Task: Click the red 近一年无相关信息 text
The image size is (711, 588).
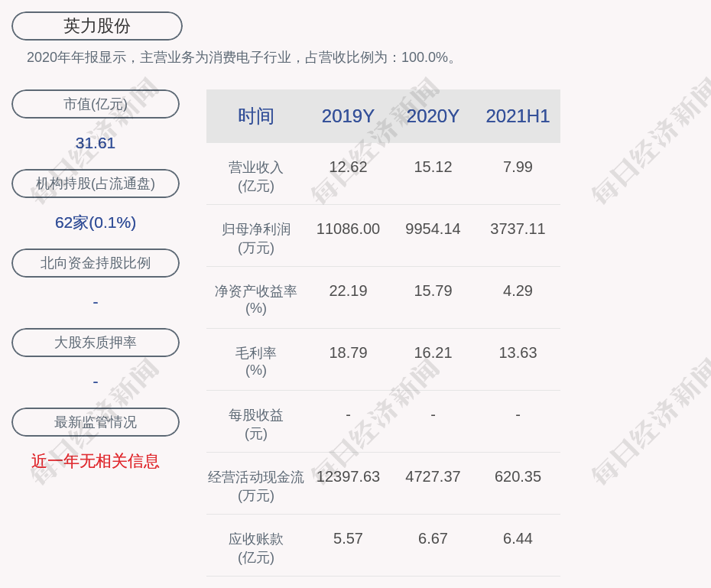Action: (96, 461)
